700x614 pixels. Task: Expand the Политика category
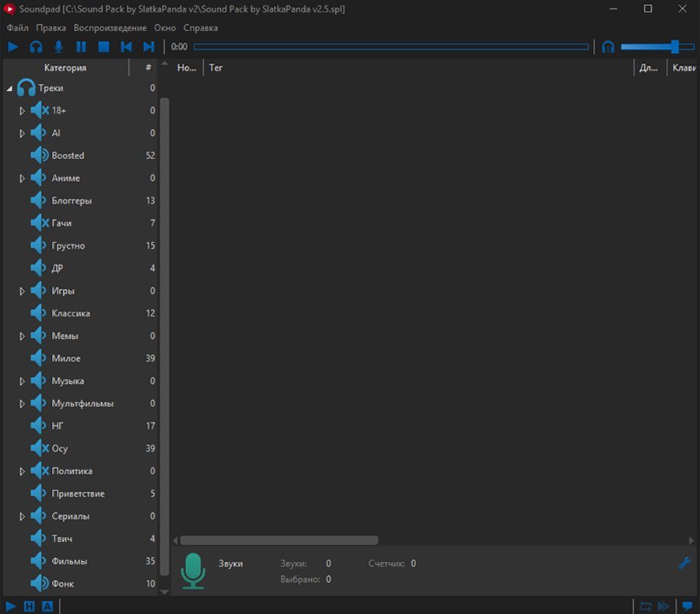22,471
